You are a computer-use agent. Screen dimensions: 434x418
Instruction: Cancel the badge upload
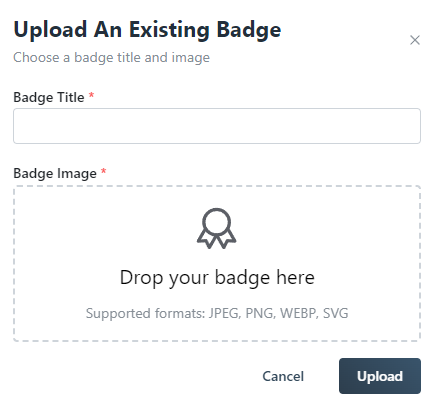[x=283, y=376]
